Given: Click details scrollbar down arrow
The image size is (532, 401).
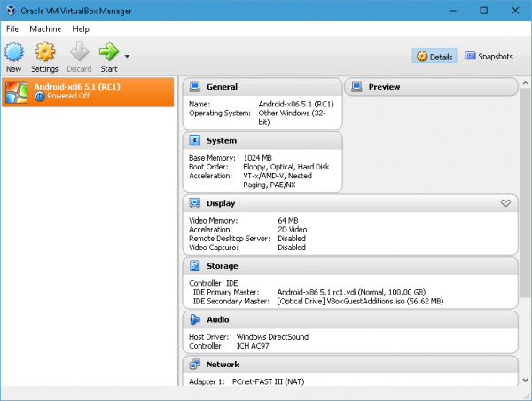Looking at the screenshot, I should [525, 381].
